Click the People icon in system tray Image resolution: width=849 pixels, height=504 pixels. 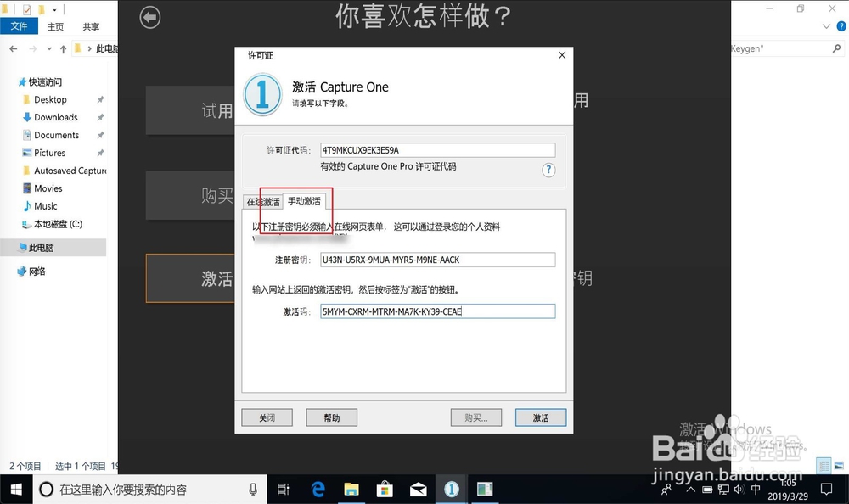coord(666,490)
